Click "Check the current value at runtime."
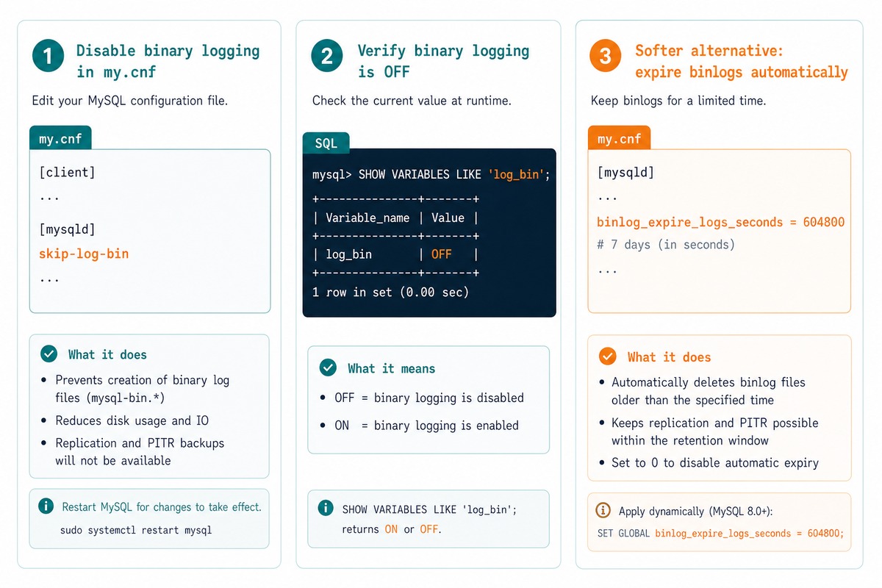 (x=412, y=101)
